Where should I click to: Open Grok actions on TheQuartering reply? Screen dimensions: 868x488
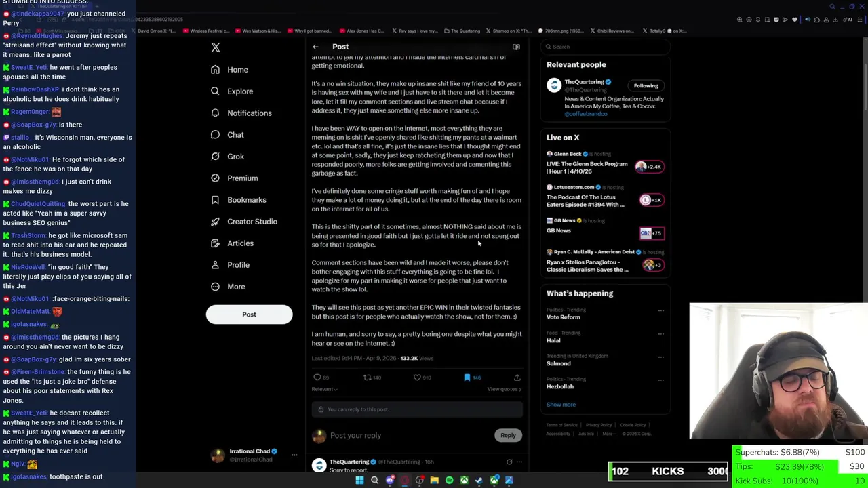[509, 462]
